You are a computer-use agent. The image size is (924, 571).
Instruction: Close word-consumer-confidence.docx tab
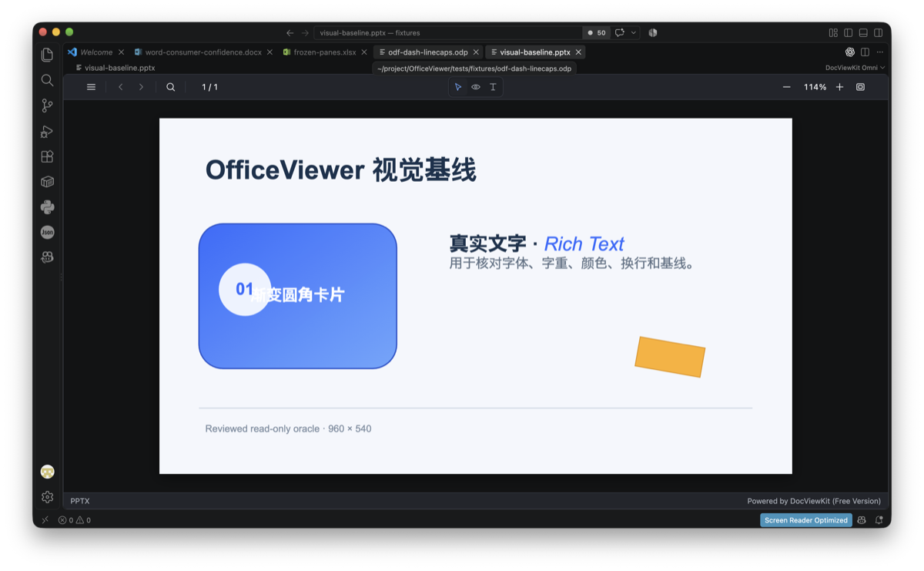(269, 52)
